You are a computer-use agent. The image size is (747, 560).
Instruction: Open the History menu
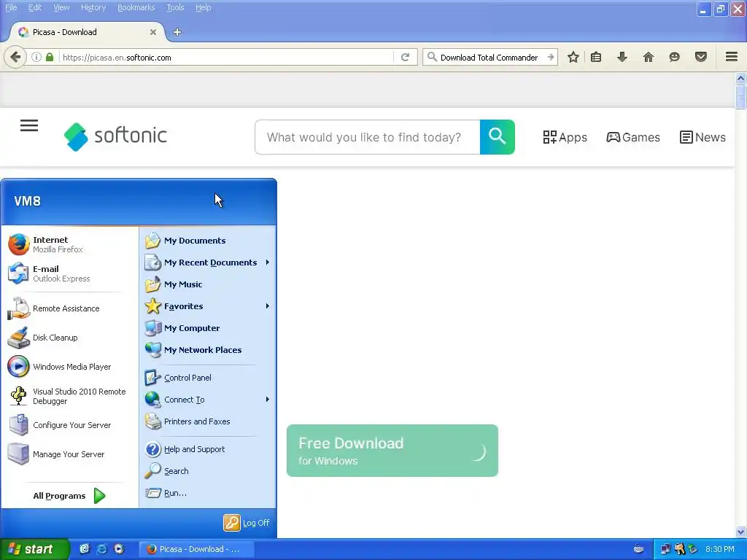tap(93, 7)
